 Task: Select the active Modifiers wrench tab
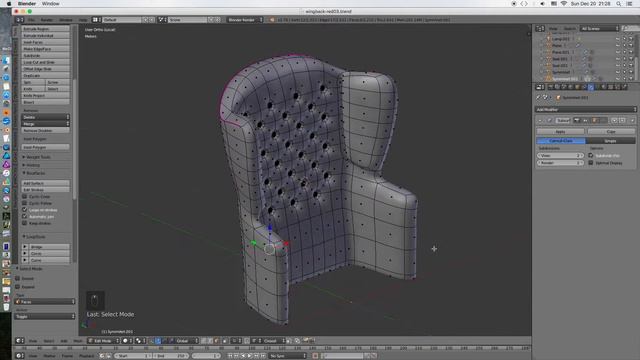pos(591,87)
